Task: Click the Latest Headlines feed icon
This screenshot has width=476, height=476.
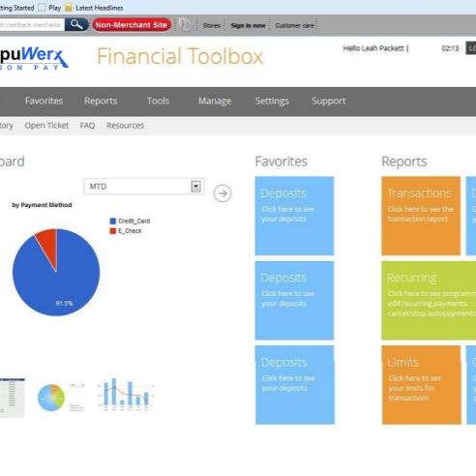Action: [69, 8]
